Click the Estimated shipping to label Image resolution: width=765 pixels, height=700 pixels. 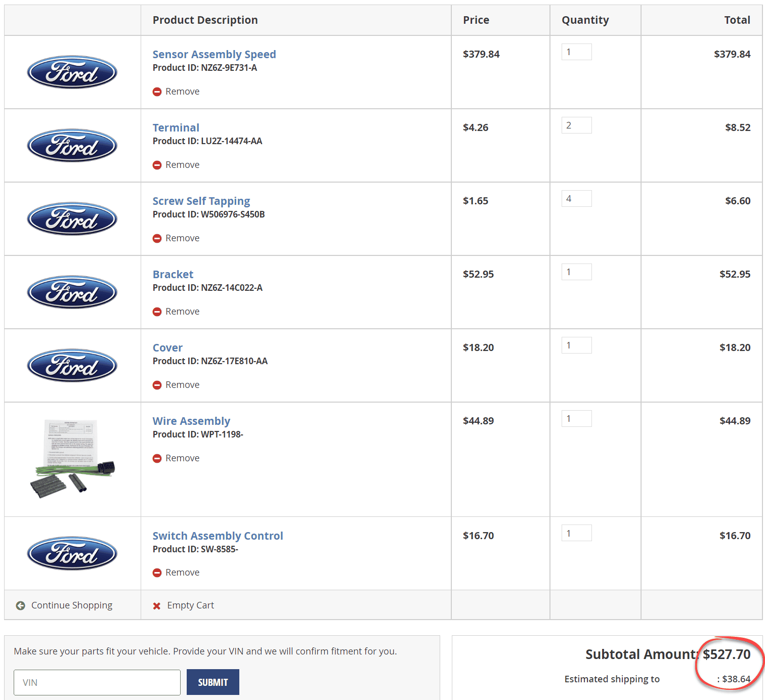tap(612, 679)
